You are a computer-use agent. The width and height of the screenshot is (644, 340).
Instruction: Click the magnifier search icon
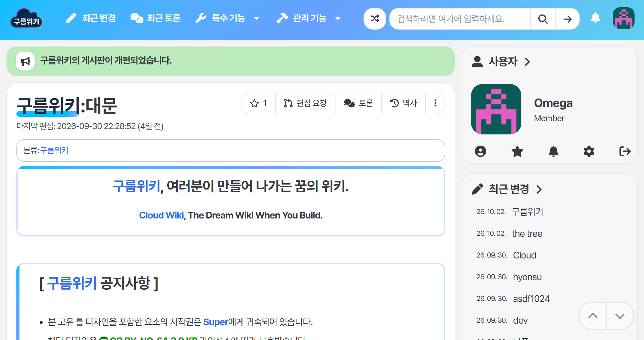[543, 19]
